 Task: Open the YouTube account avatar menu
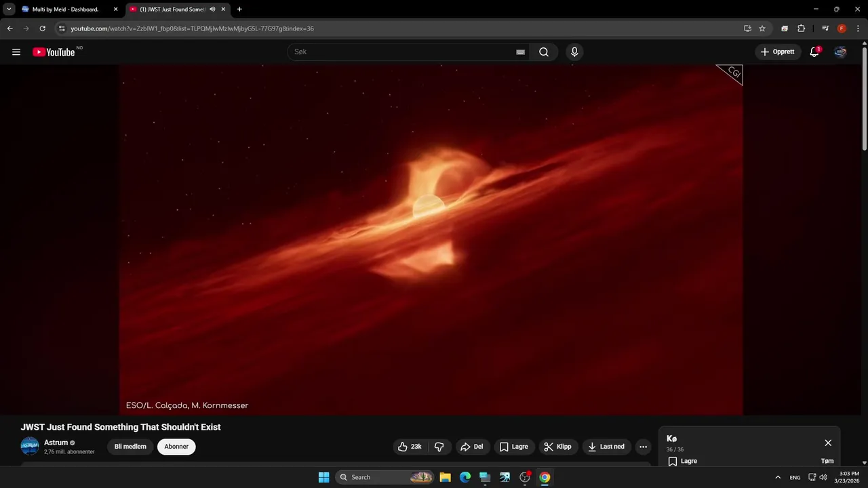[840, 52]
